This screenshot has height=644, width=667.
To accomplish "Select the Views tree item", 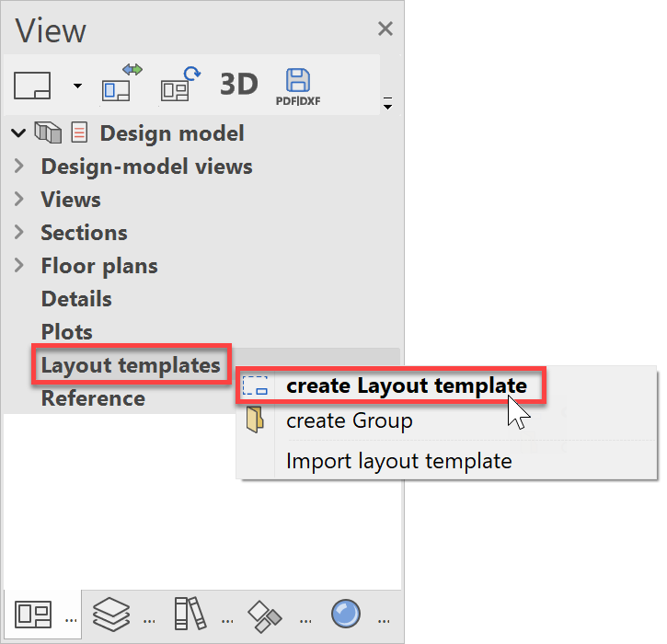I will (x=71, y=200).
